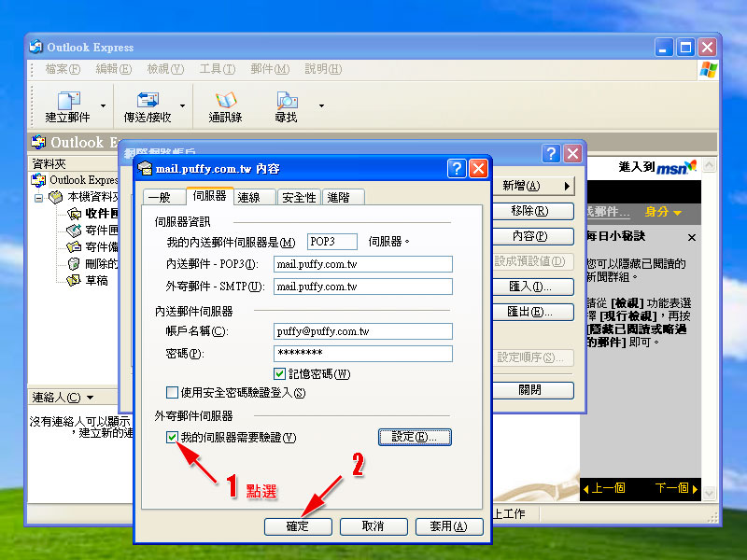Viewport: 747px width, 560px height.
Task: Click the Outlook Express icon in the main title bar
Action: point(36,47)
